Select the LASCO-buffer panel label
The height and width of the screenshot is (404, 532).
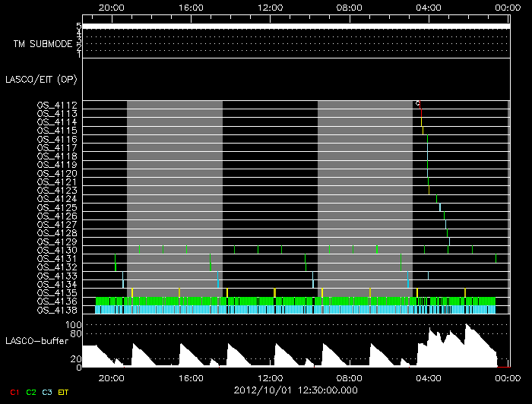coord(37,341)
